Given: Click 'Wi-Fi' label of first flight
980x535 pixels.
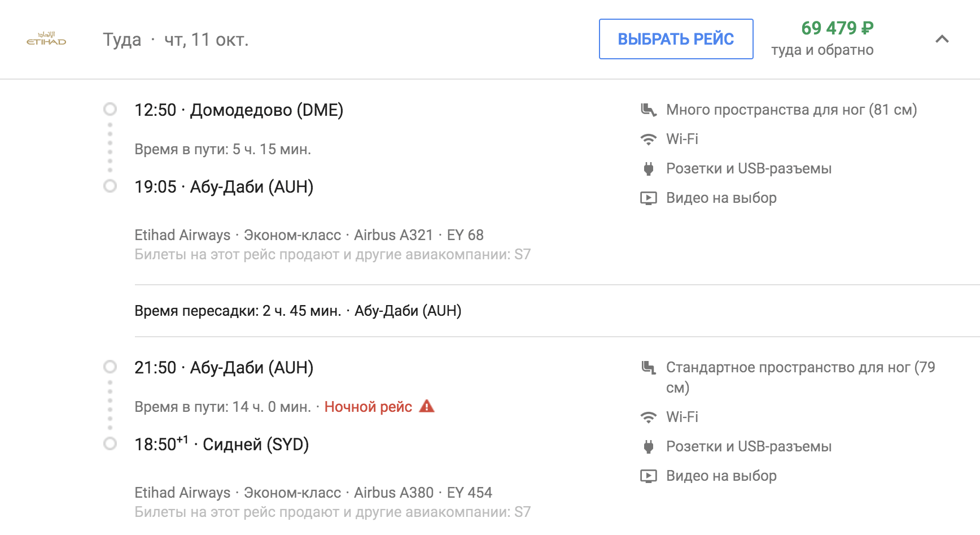Looking at the screenshot, I should click(682, 139).
